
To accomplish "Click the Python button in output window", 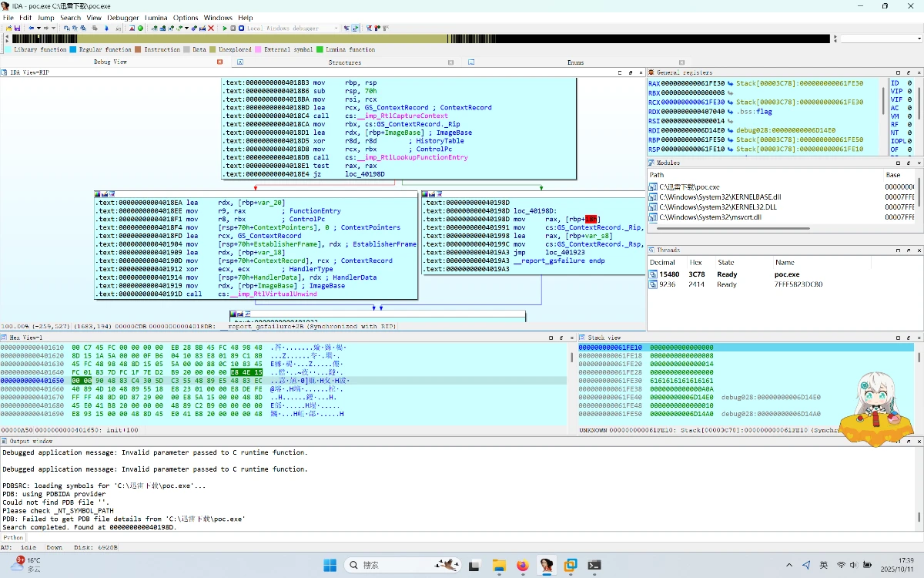I will tap(13, 538).
